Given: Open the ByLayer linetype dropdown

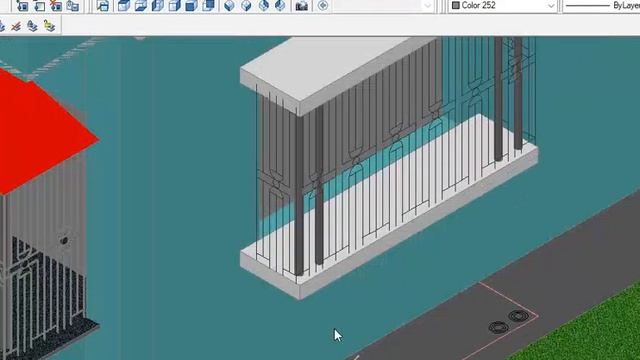Looking at the screenshot, I should (x=601, y=5).
